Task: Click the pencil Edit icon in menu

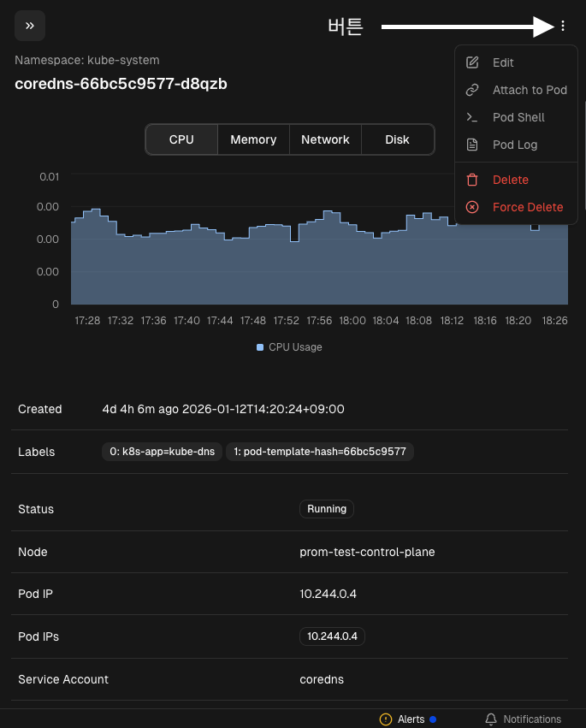Action: point(471,62)
